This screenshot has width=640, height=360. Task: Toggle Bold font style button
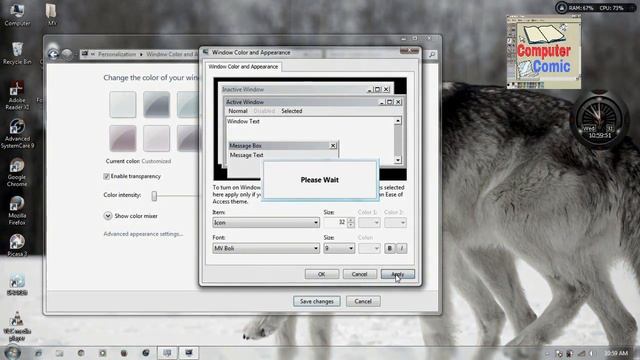click(389, 248)
